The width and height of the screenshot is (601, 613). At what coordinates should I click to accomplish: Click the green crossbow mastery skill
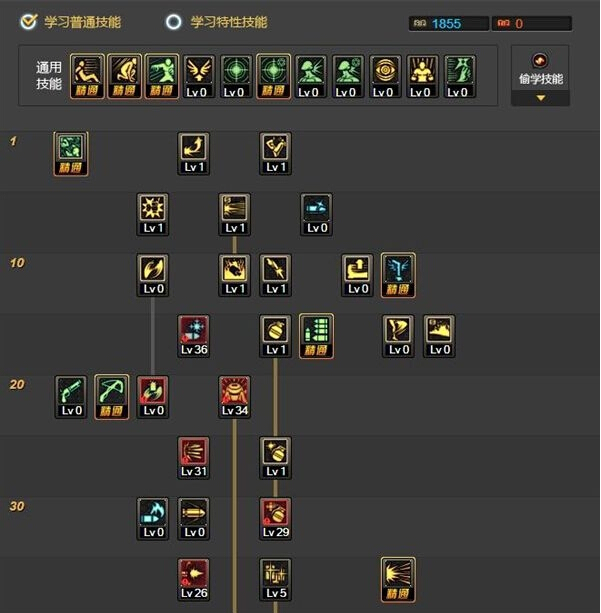point(111,397)
